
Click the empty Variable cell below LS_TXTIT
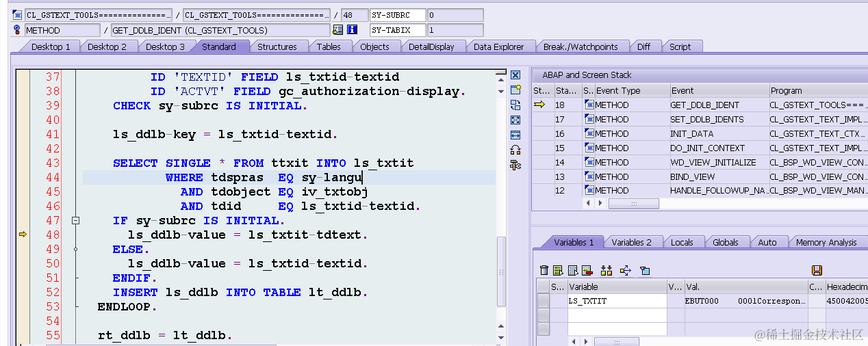pos(617,315)
